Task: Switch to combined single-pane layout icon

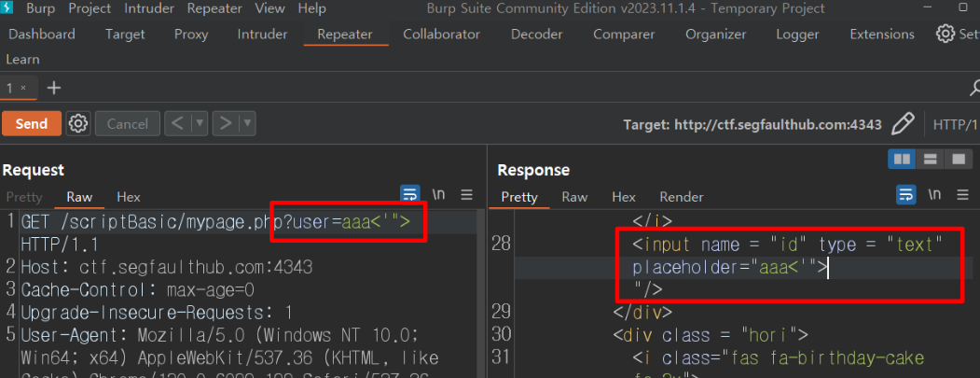Action: (959, 160)
